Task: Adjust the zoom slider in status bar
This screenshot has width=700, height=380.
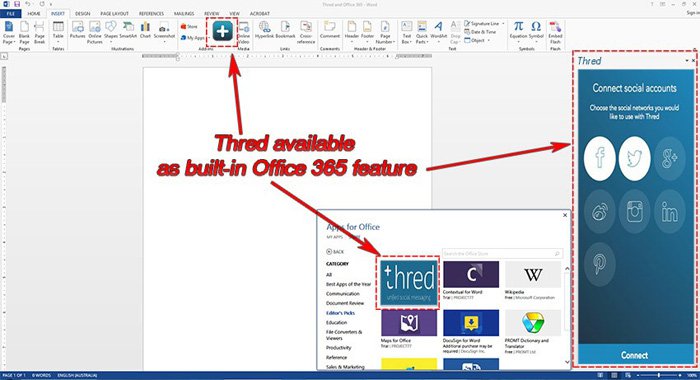Action: (x=659, y=376)
